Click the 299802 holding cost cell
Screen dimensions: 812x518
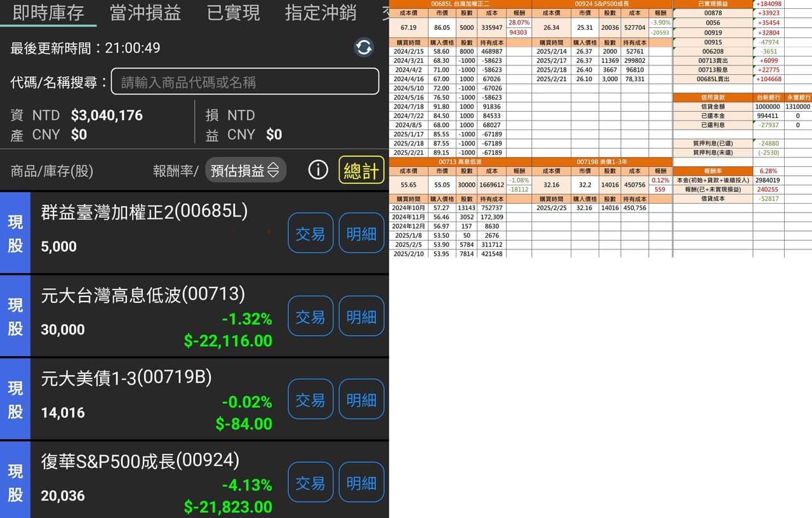click(634, 61)
